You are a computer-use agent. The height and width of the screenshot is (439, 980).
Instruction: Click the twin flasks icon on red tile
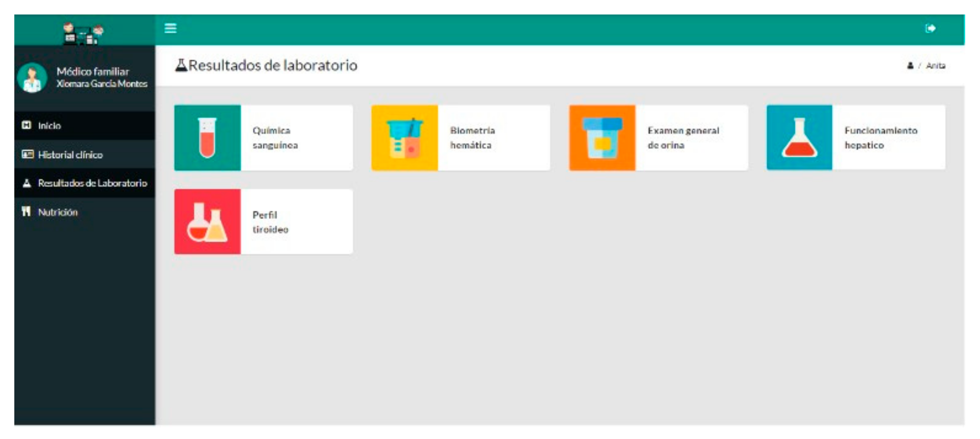(207, 221)
